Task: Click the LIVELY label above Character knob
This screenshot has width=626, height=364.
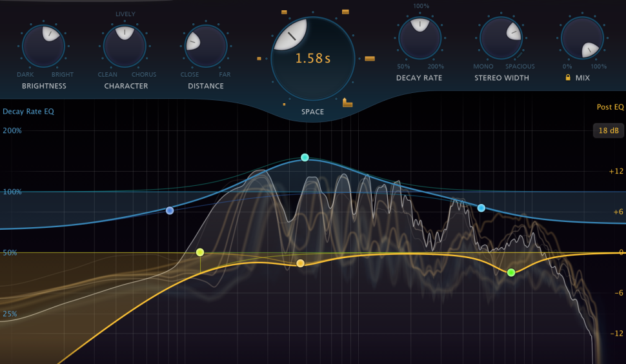Action: click(x=125, y=14)
